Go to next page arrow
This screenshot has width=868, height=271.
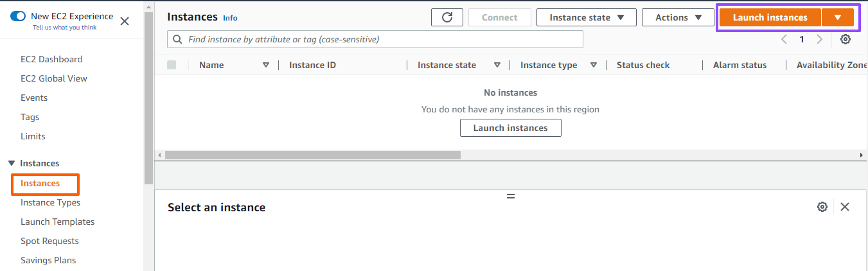[819, 39]
